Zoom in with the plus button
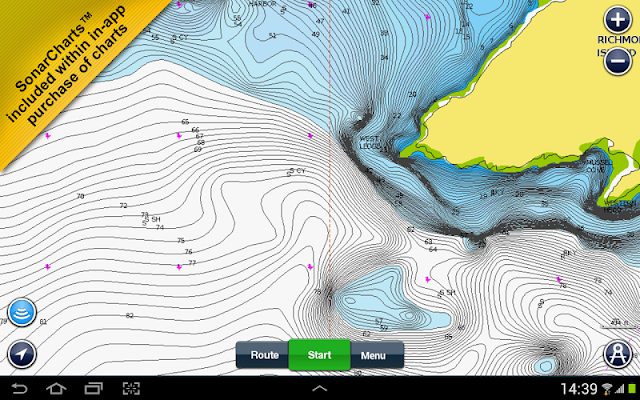The width and height of the screenshot is (640, 400). tap(618, 20)
